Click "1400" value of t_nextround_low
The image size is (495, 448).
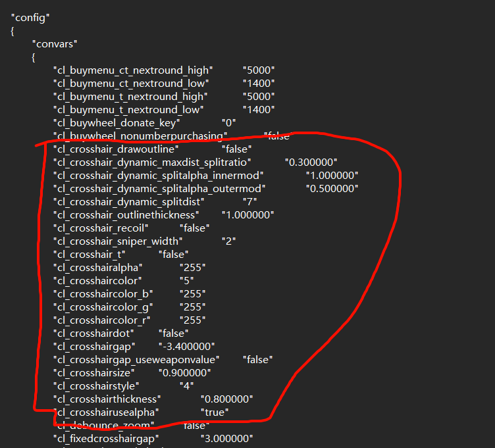pyautogui.click(x=259, y=110)
